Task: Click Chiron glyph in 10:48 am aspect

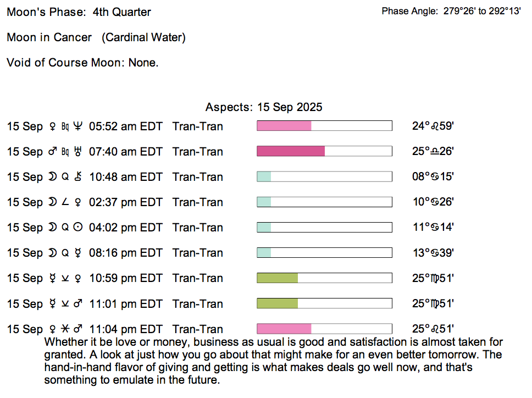Action: pyautogui.click(x=77, y=177)
